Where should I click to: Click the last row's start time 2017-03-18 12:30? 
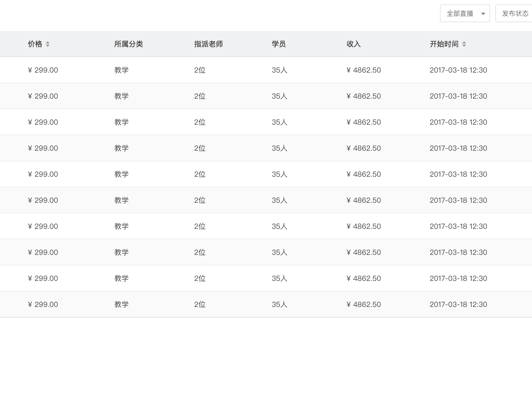click(458, 304)
